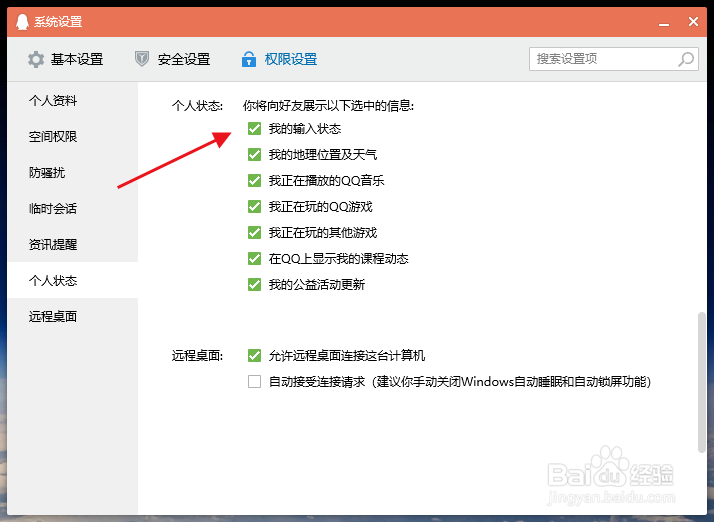
Task: Click the 搜索设置项 search field
Action: click(x=614, y=59)
